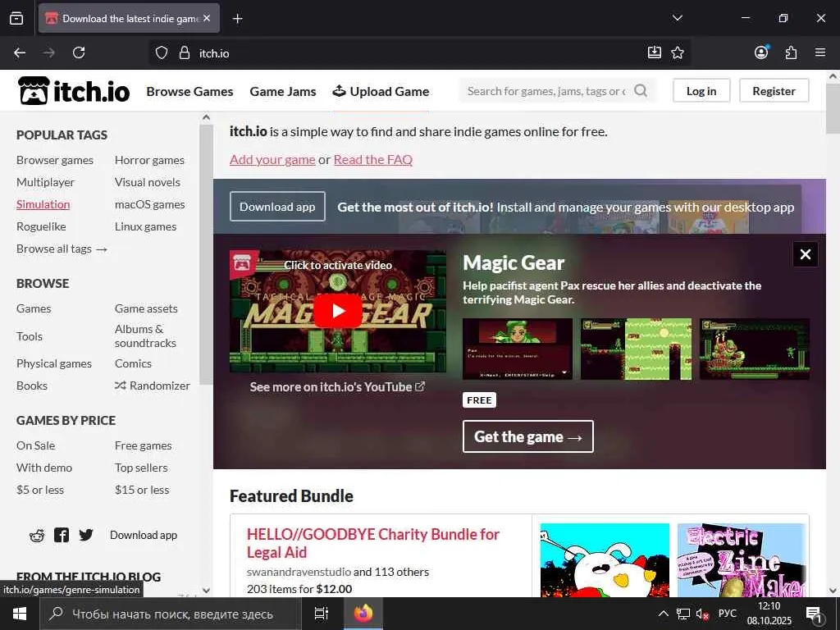The height and width of the screenshot is (630, 840).
Task: Click the search magnifier icon
Action: tap(641, 90)
